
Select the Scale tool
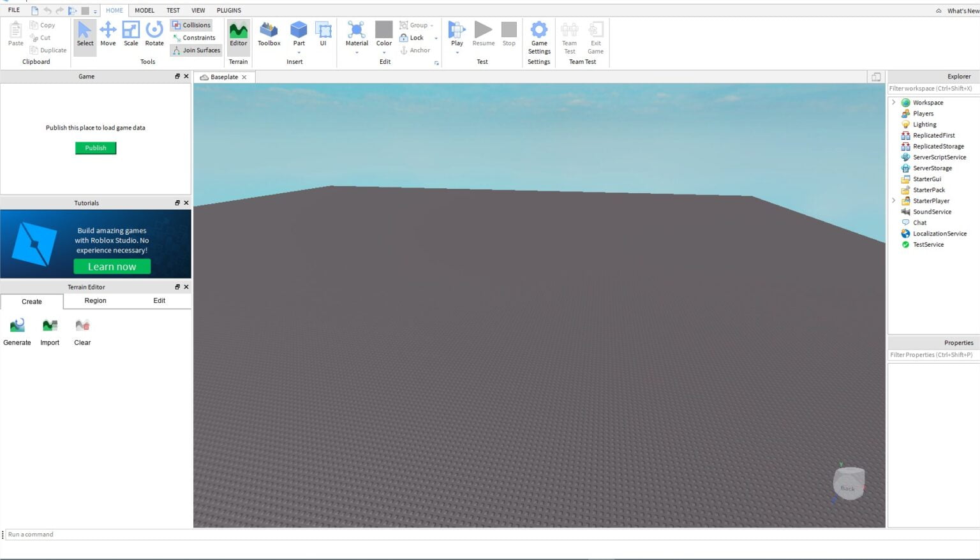click(131, 35)
